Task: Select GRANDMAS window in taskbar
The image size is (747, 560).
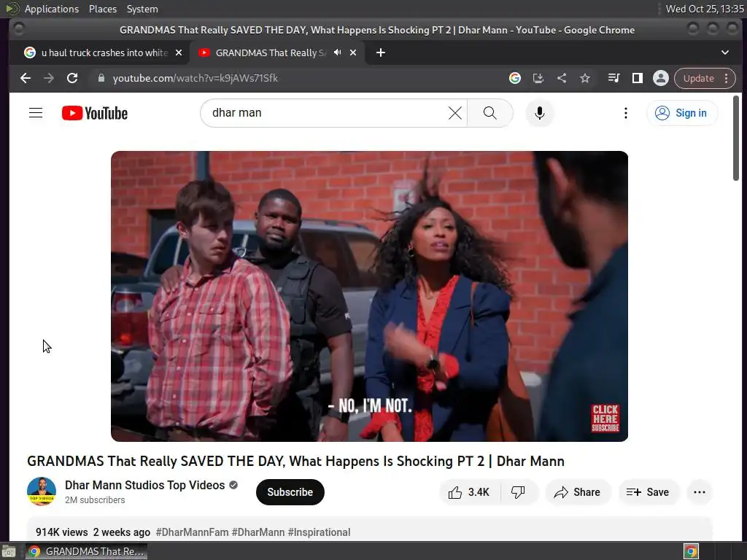Action: (x=86, y=551)
